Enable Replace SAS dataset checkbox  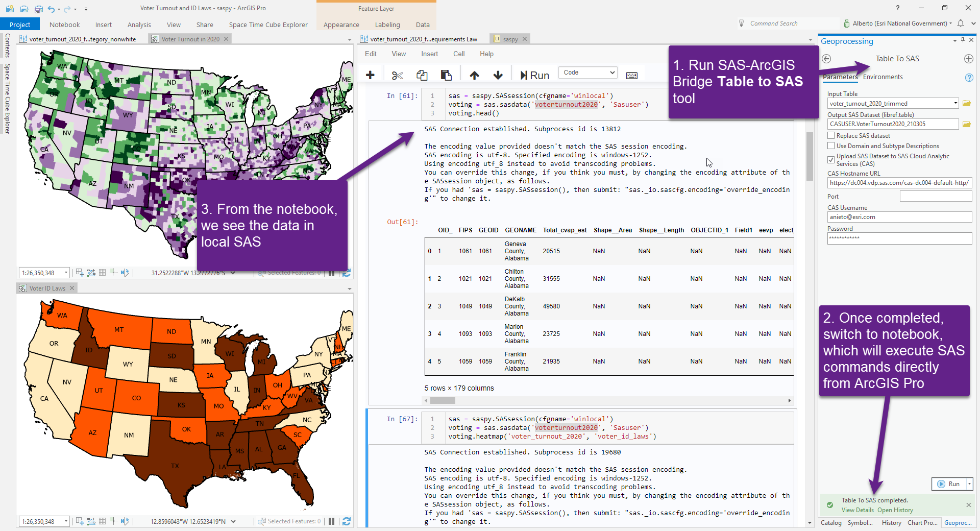click(831, 136)
